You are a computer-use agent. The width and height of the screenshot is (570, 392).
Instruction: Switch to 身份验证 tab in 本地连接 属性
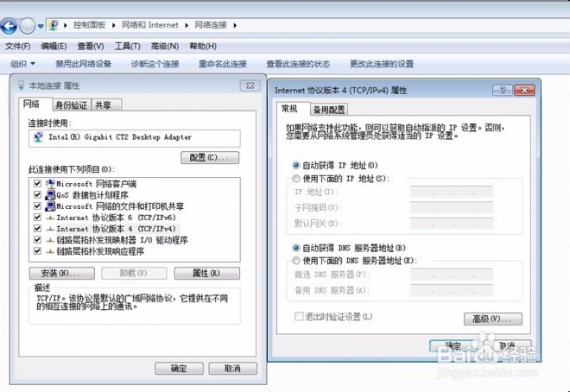coord(72,105)
